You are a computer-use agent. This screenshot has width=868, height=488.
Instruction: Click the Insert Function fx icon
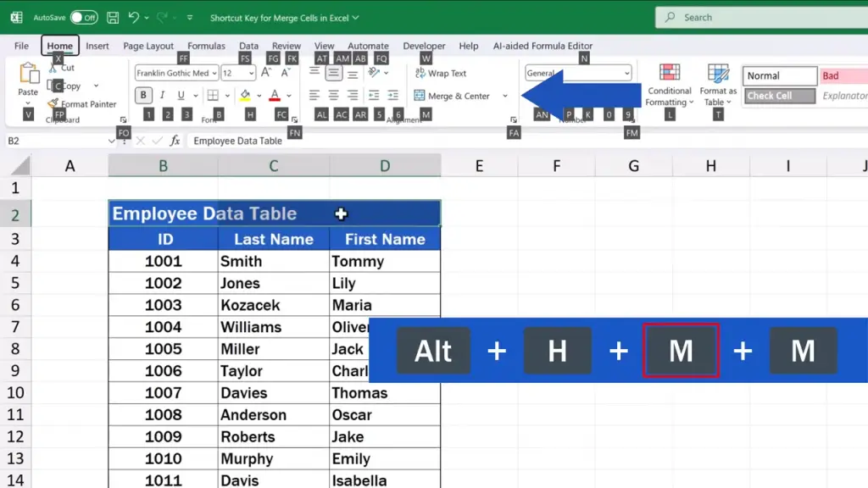tap(175, 141)
